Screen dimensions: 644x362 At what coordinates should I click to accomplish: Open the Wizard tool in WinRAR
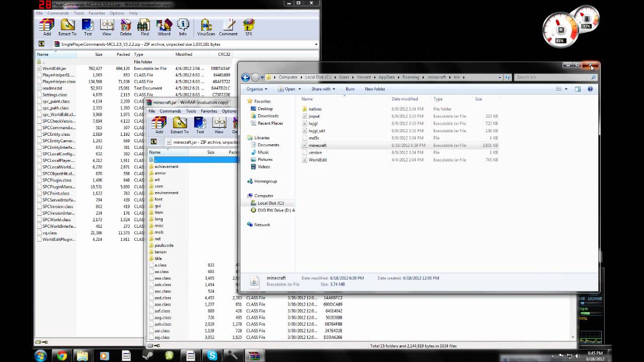tap(164, 28)
